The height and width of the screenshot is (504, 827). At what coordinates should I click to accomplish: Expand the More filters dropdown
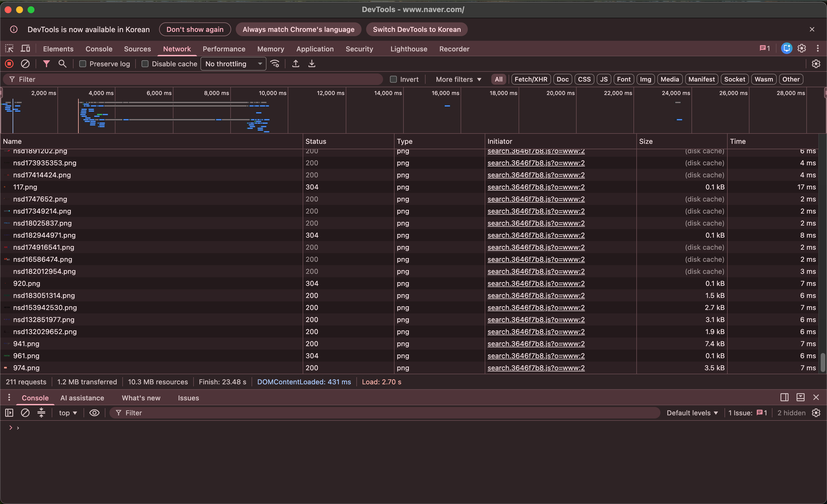pyautogui.click(x=459, y=79)
